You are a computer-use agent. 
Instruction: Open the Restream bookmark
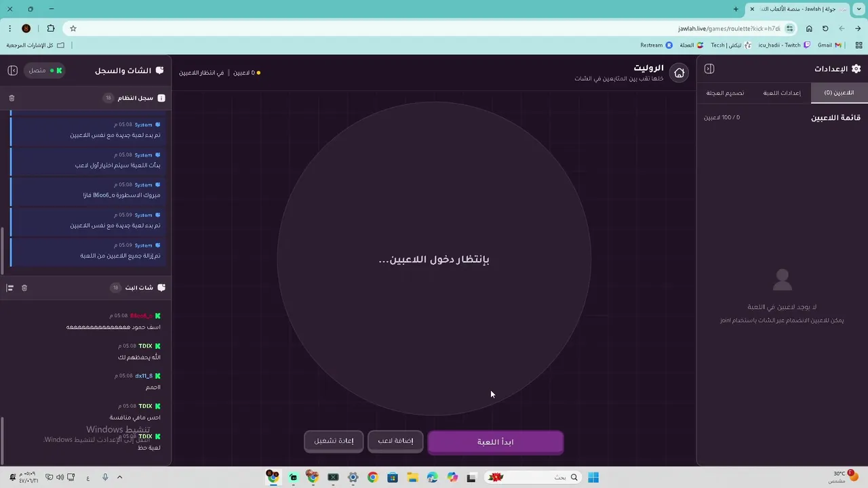pos(656,45)
